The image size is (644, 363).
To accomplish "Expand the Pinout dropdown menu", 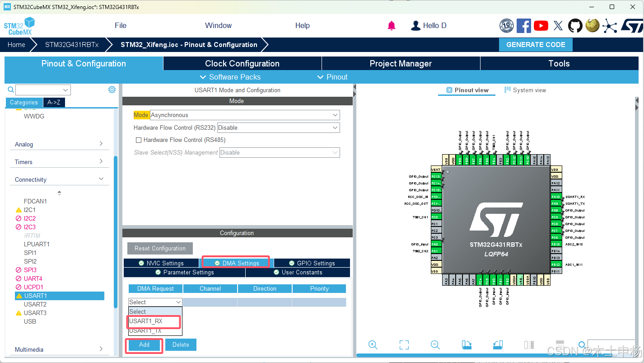I will (332, 77).
